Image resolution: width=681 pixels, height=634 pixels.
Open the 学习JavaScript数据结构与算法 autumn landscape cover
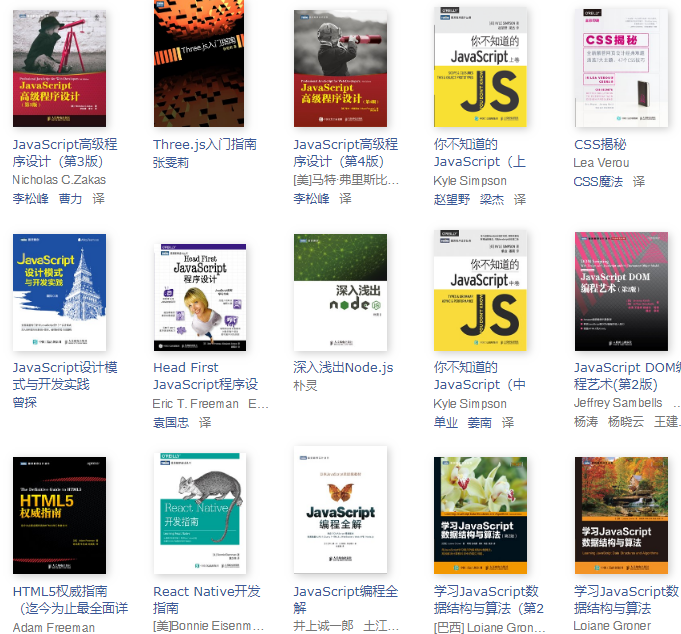[x=621, y=515]
